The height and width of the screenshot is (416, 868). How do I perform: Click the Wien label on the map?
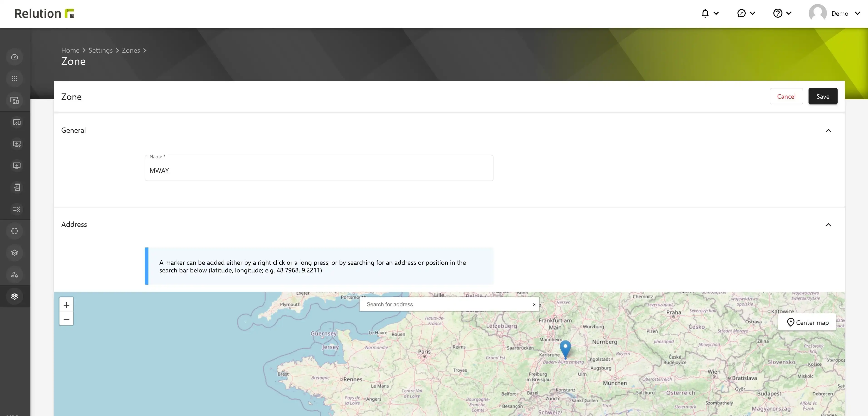pyautogui.click(x=714, y=372)
